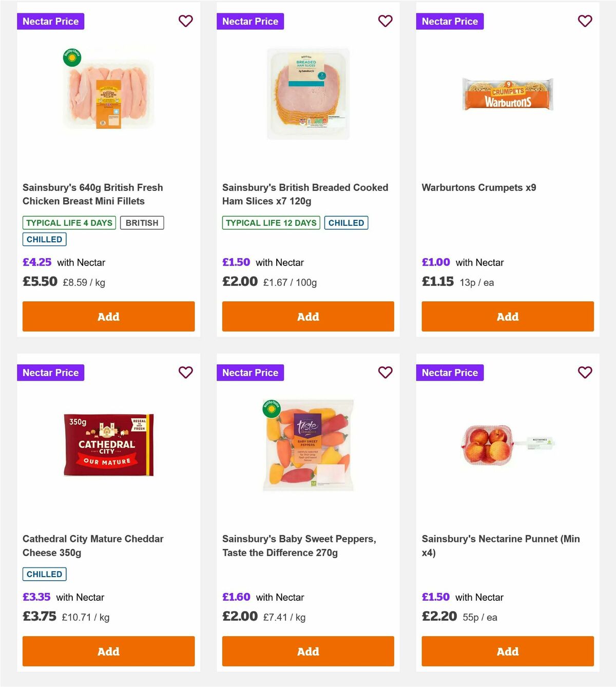Toggle the CHILLED filter tag on the ham slices
The image size is (616, 687).
pos(346,223)
